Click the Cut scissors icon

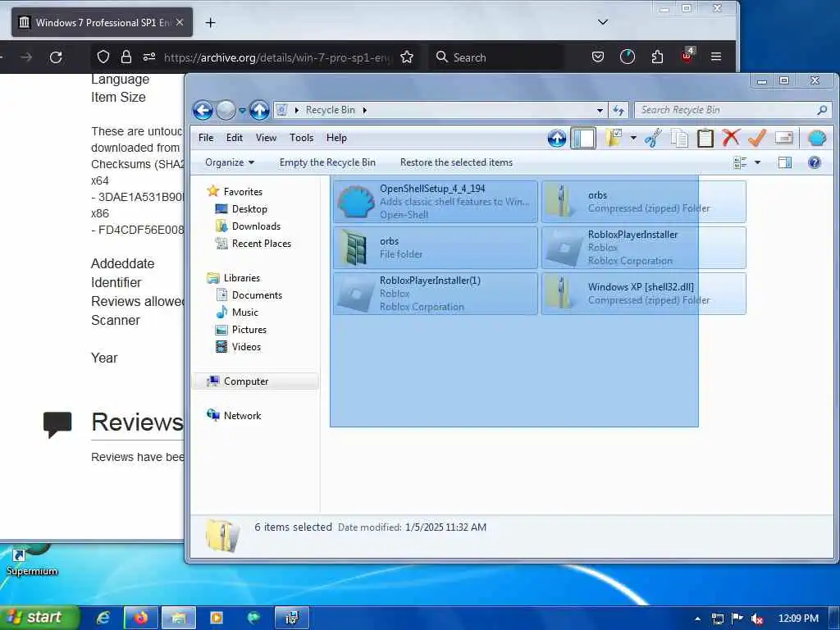[x=654, y=138]
